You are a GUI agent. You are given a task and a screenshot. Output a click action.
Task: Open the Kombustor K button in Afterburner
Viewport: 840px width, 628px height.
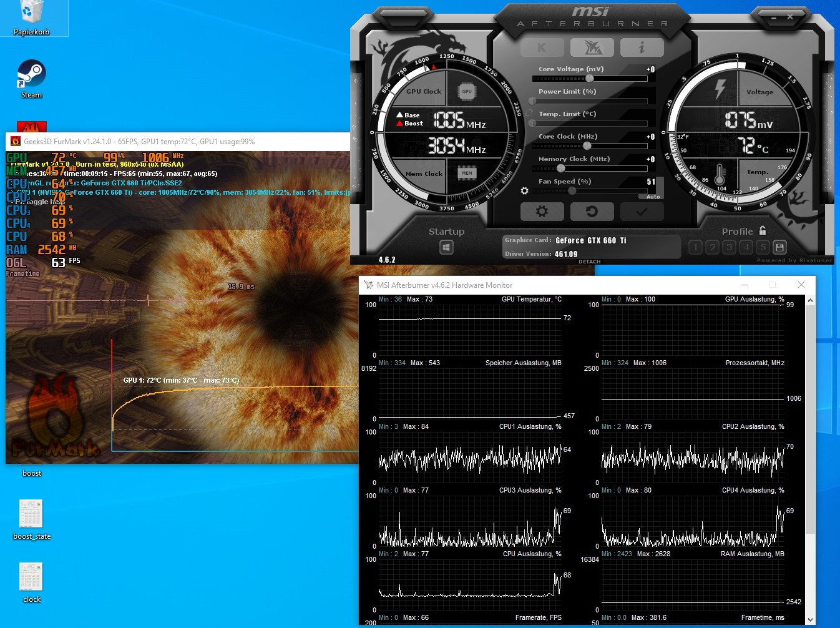(542, 47)
